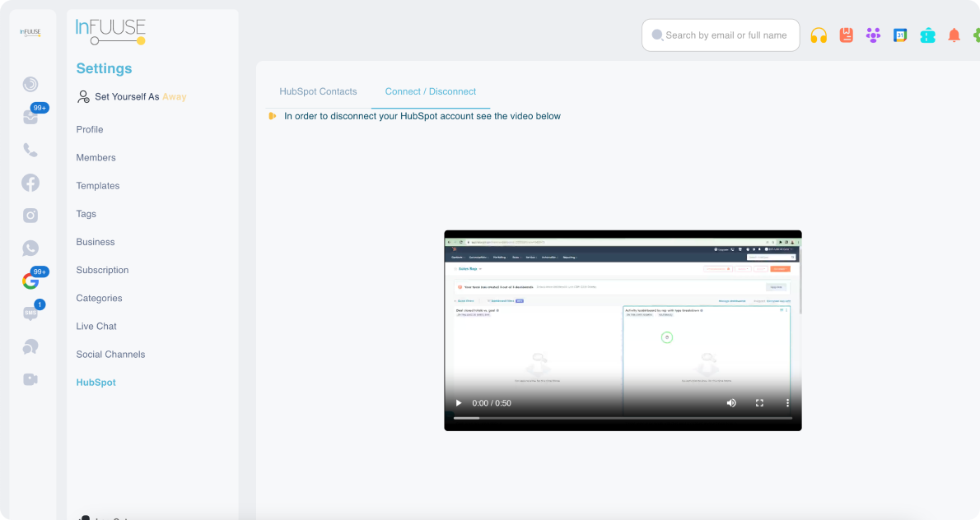
Task: Open the Facebook channel icon
Action: coord(30,183)
